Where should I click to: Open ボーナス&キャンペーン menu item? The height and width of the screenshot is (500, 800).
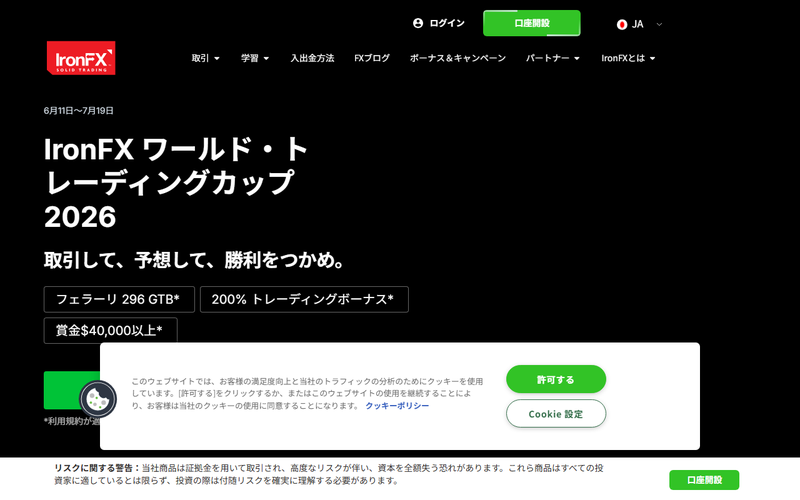pos(458,58)
